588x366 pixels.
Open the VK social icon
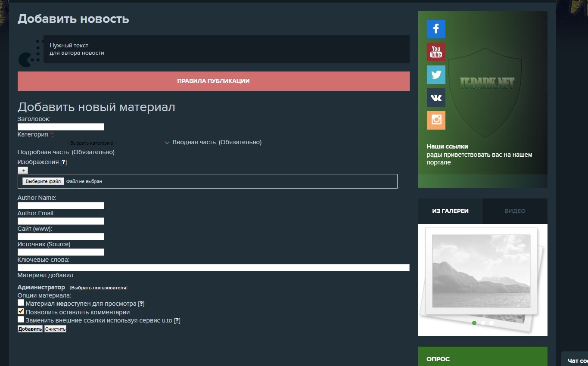436,98
